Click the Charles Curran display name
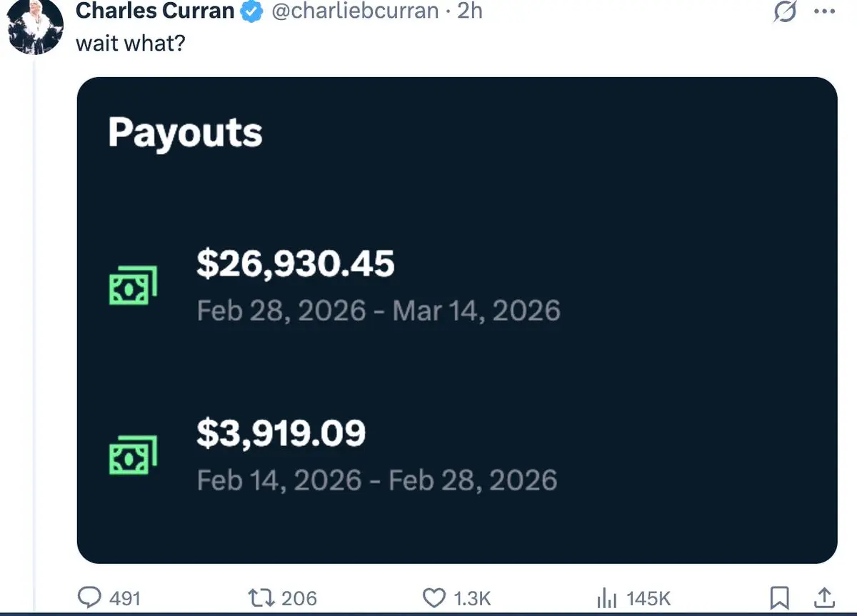 [x=155, y=11]
